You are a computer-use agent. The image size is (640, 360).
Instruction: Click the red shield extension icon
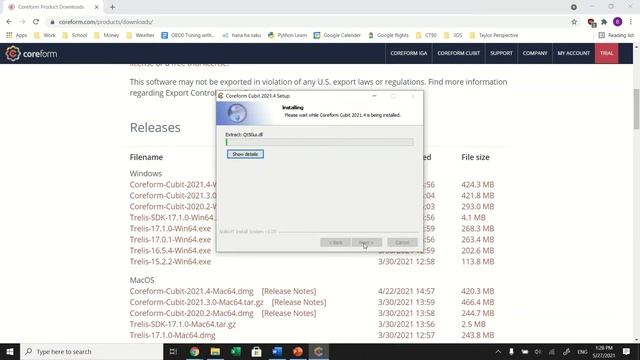(x=591, y=22)
